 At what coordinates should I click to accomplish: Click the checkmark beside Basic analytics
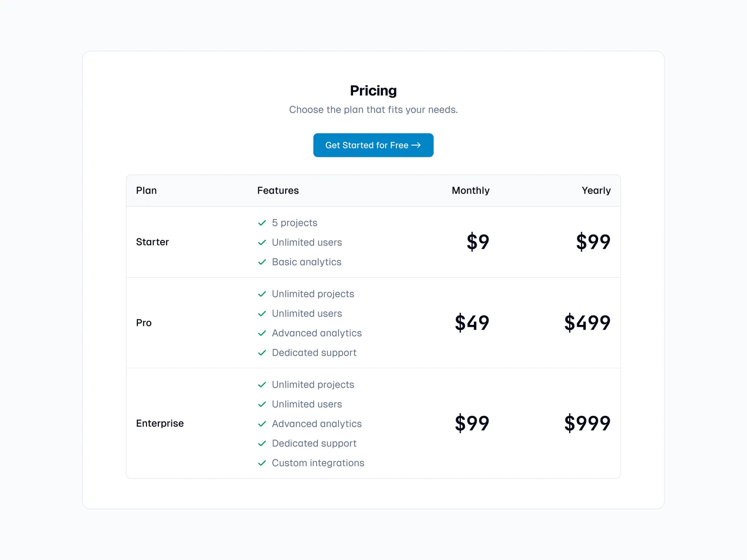(262, 262)
